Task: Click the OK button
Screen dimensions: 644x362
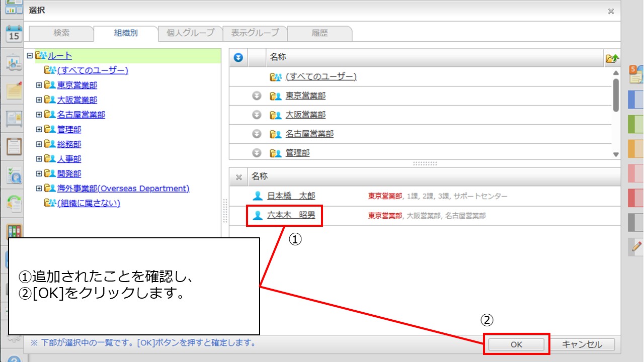Action: pyautogui.click(x=516, y=344)
